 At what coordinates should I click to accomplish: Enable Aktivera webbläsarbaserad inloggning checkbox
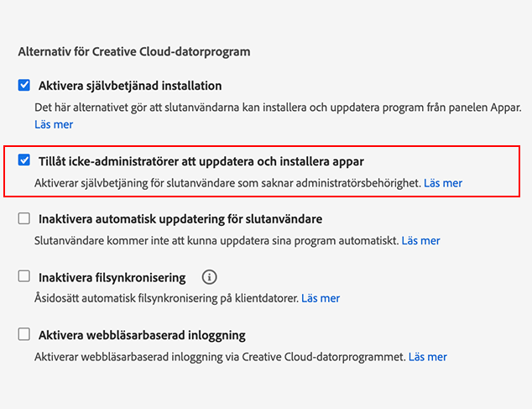(24, 335)
